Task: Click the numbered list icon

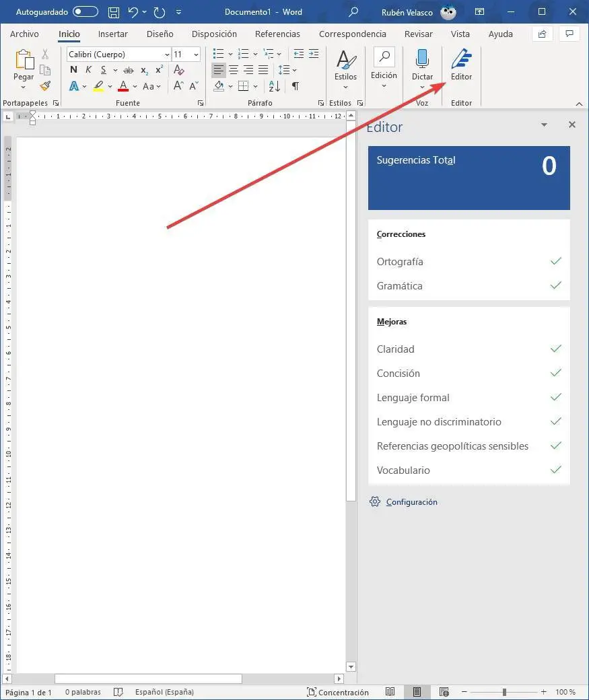Action: click(244, 54)
